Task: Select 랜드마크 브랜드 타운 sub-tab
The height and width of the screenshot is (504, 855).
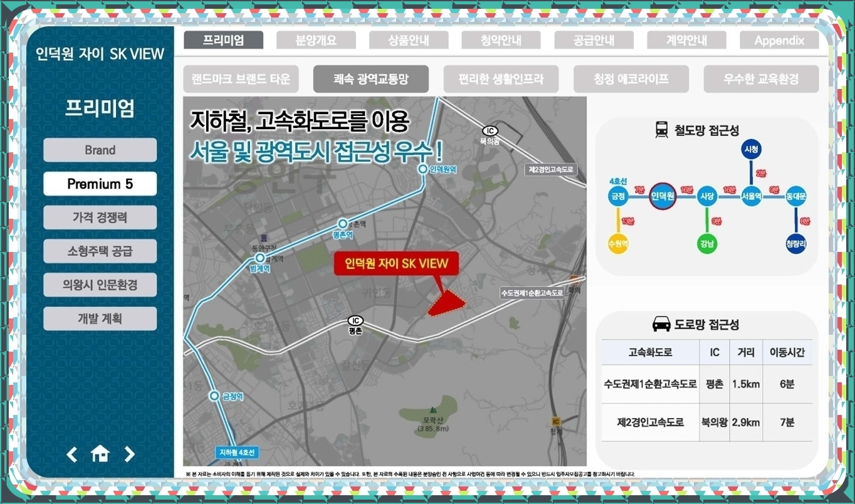Action: (x=241, y=79)
